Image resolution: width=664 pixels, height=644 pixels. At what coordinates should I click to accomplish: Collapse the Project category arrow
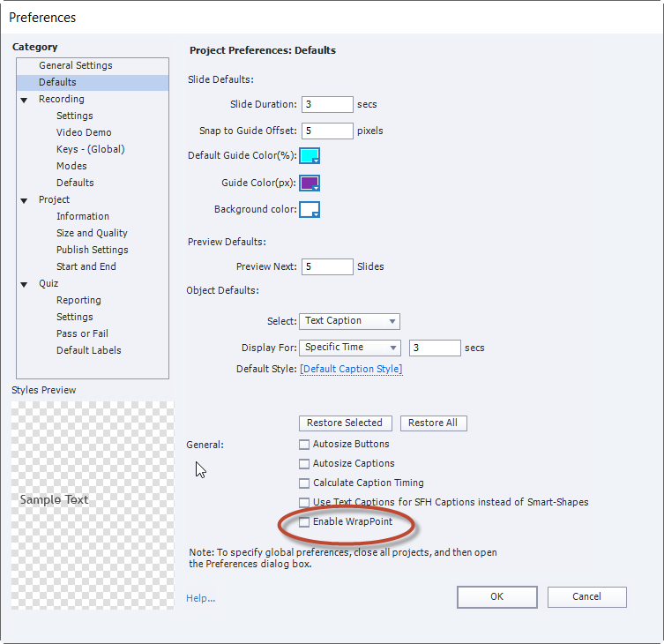point(24,200)
